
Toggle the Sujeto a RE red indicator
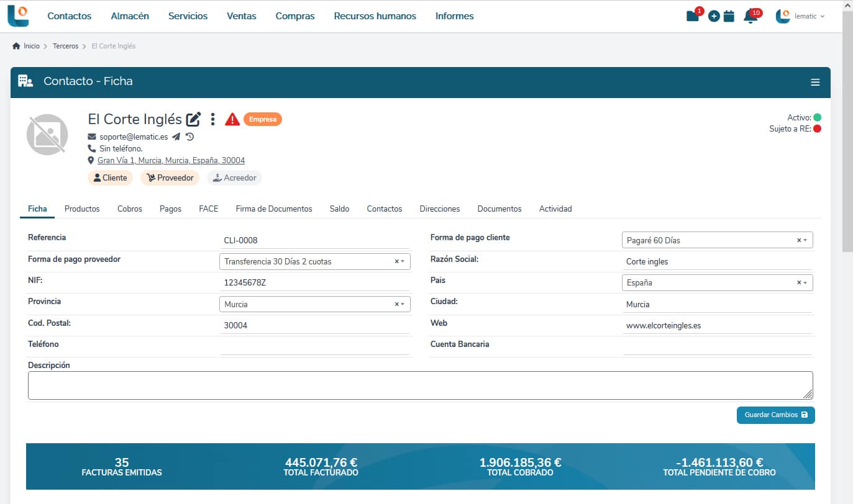[x=817, y=128]
